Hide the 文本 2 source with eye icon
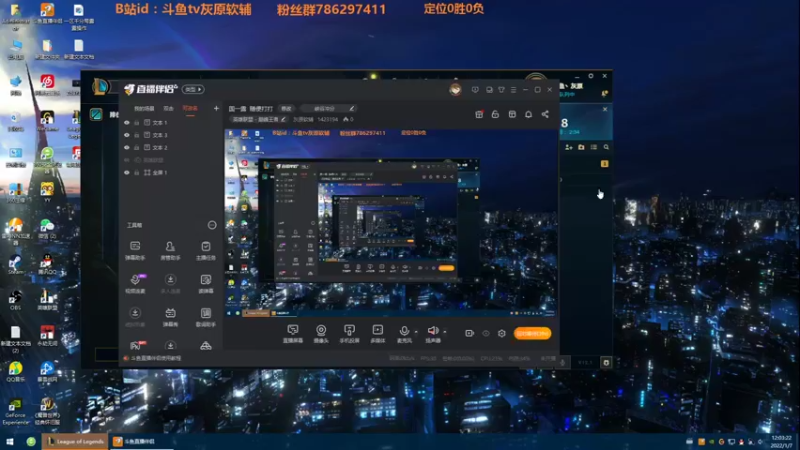The width and height of the screenshot is (800, 450). (x=127, y=147)
